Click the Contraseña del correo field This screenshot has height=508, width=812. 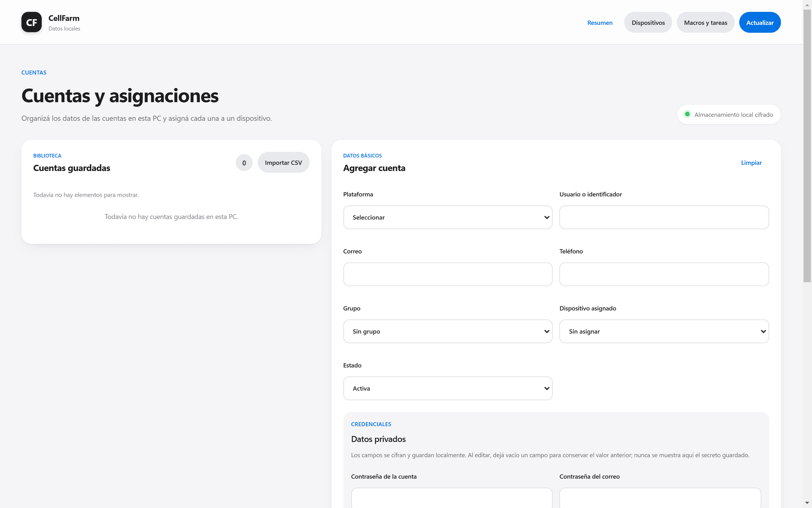[x=660, y=498]
